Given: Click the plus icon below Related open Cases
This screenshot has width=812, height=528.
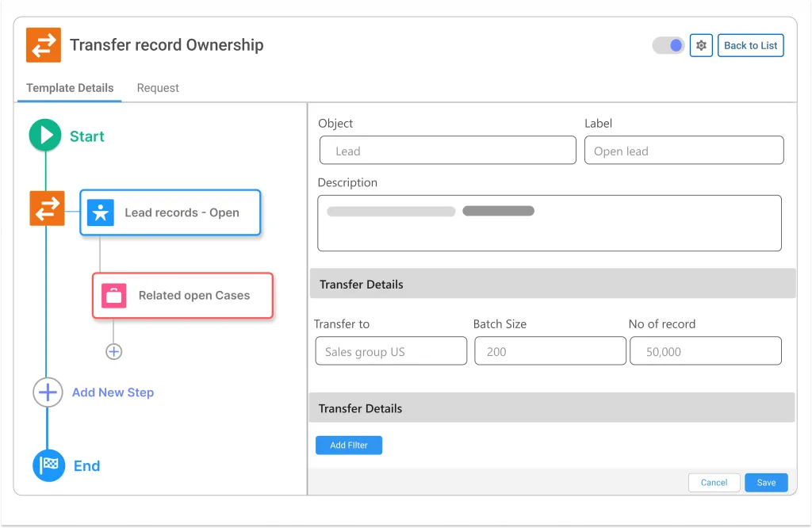Looking at the screenshot, I should click(x=113, y=351).
